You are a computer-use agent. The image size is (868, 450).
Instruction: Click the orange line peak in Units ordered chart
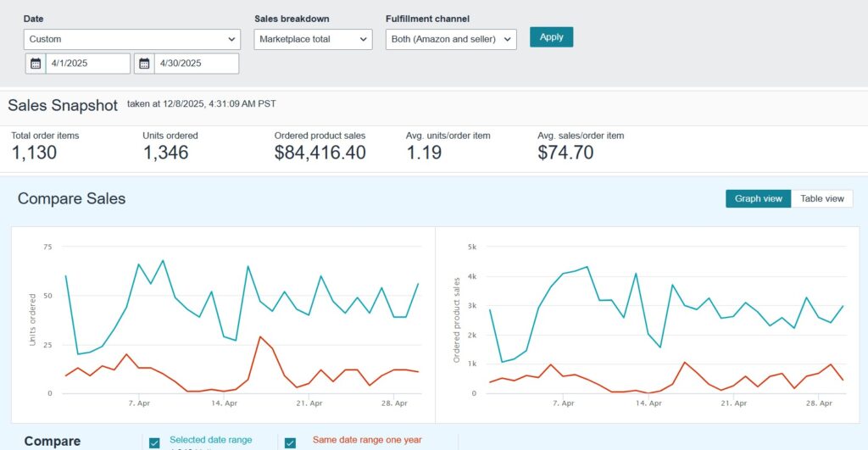(x=260, y=336)
